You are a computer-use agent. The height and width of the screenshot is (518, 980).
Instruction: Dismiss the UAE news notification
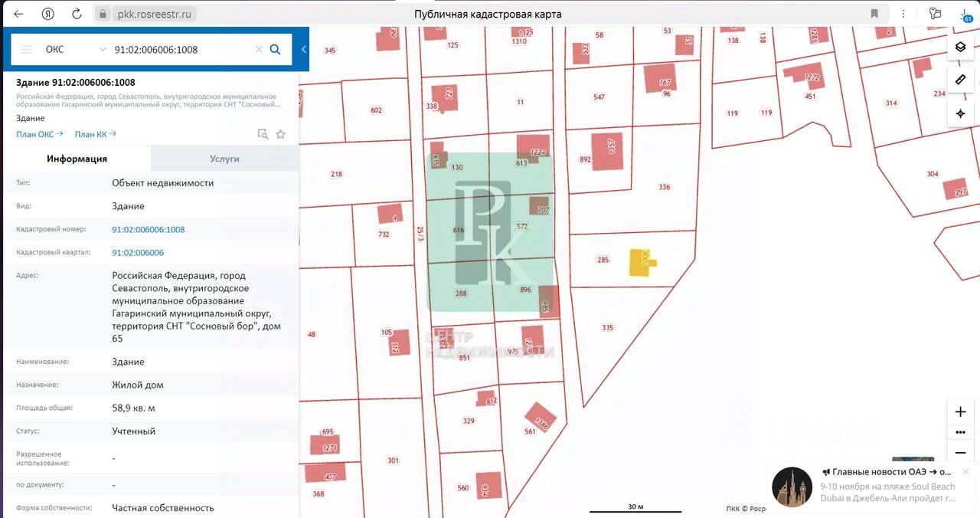tap(965, 471)
